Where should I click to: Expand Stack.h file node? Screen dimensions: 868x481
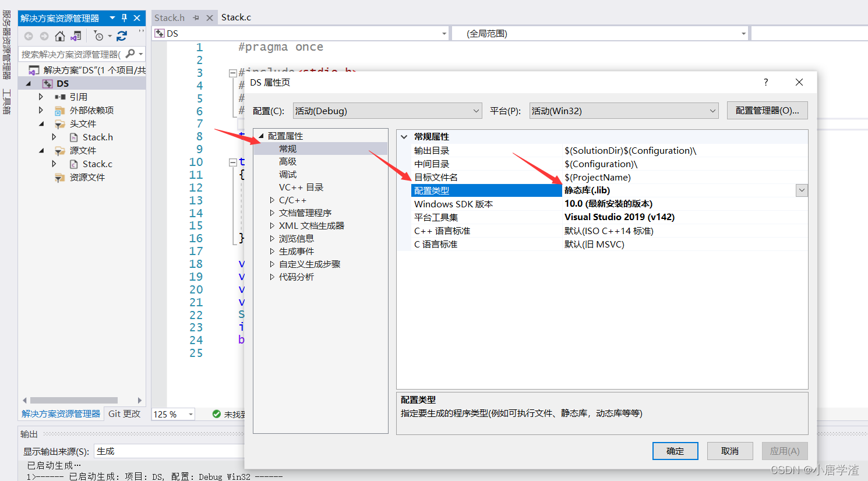point(54,137)
